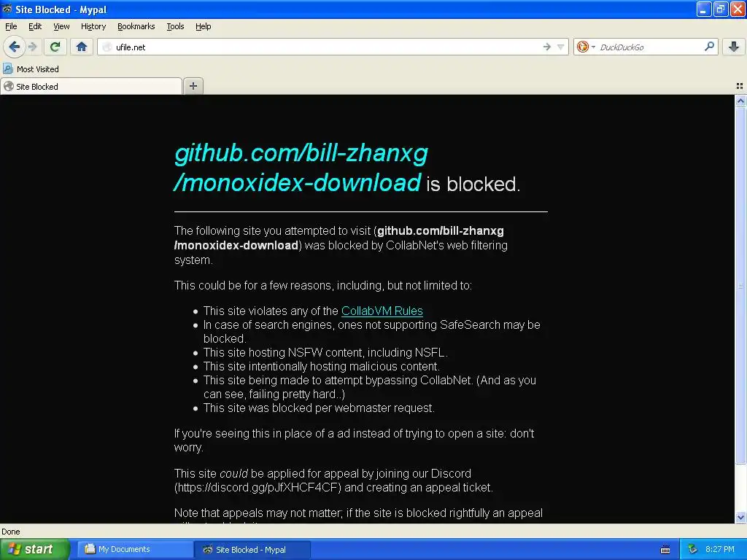Open the Windows start menu
Image resolution: width=747 pixels, height=560 pixels.
pyautogui.click(x=35, y=549)
